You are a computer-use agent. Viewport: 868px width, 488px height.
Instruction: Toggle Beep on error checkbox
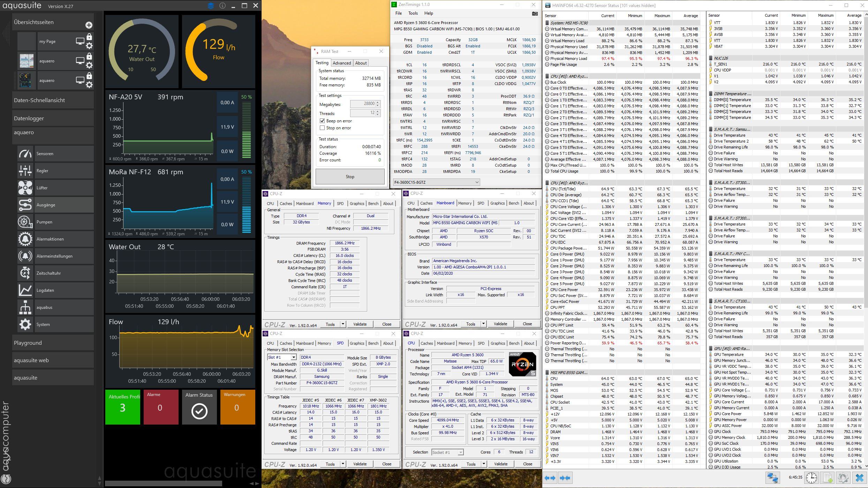tap(322, 121)
